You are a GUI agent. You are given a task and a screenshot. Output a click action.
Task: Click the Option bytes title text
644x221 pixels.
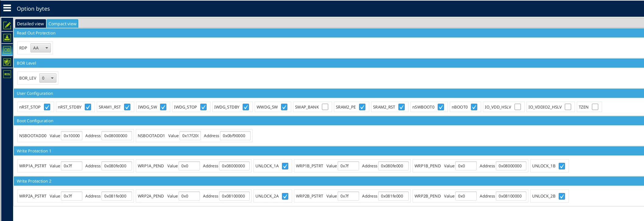tap(33, 9)
